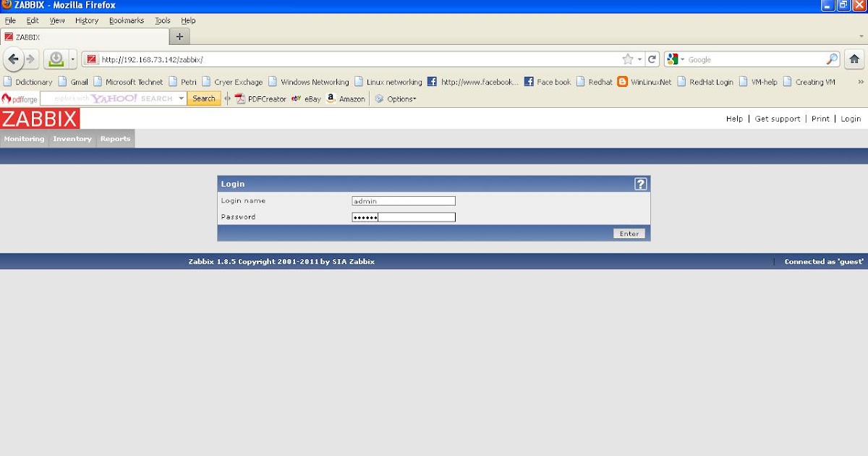Open the Creating VM bookmark

coord(809,82)
